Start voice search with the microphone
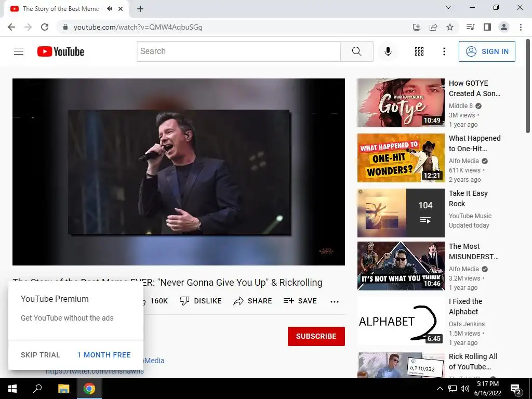This screenshot has height=399, width=532. point(388,51)
